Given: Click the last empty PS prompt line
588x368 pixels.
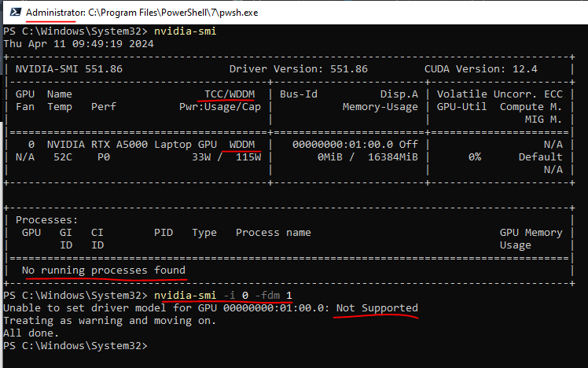Looking at the screenshot, I should pyautogui.click(x=75, y=345).
